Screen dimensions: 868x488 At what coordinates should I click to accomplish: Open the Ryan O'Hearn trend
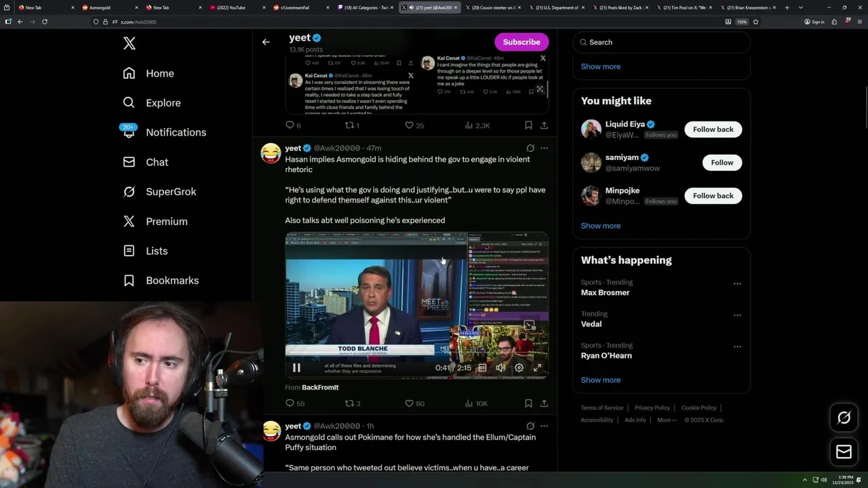(606, 356)
